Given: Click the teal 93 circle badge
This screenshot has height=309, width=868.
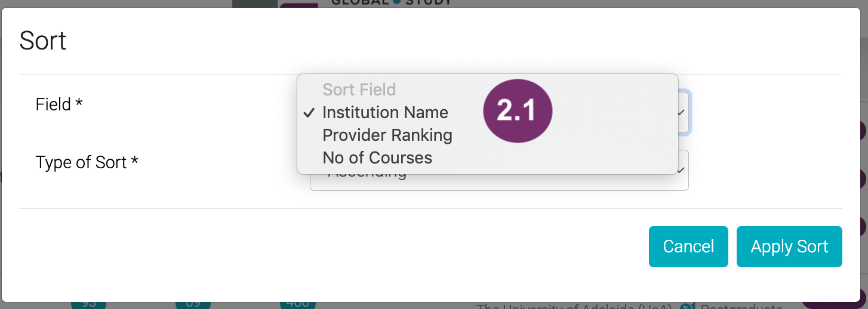Looking at the screenshot, I should tap(88, 304).
